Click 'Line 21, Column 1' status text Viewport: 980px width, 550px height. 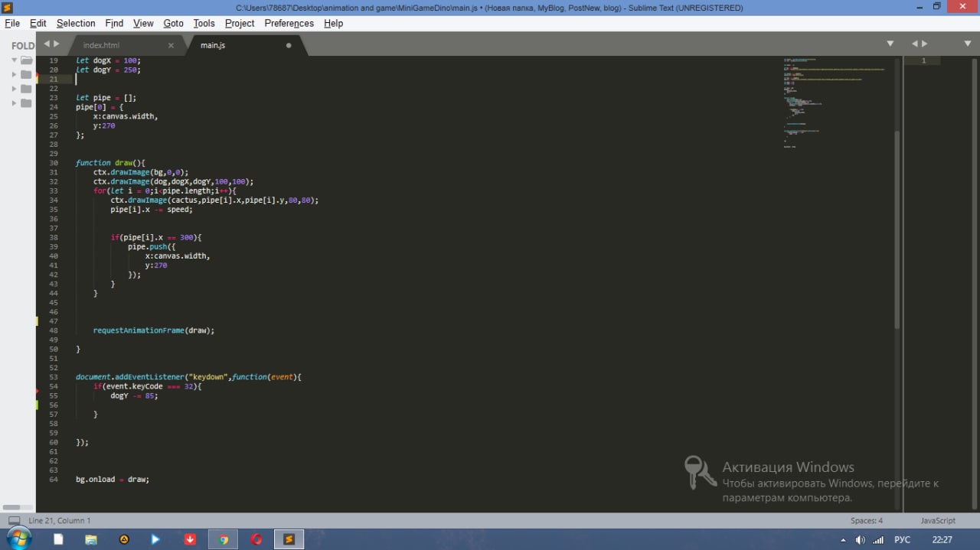[x=59, y=520]
